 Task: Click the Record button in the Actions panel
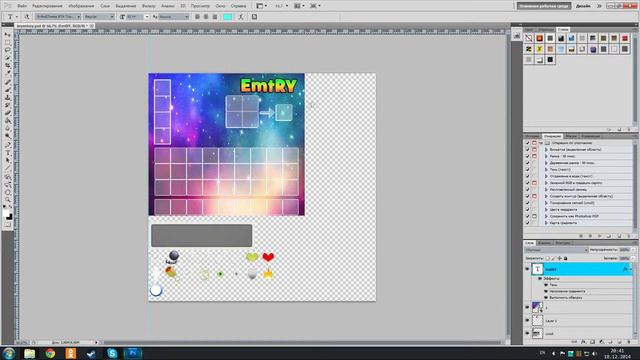(x=590, y=236)
